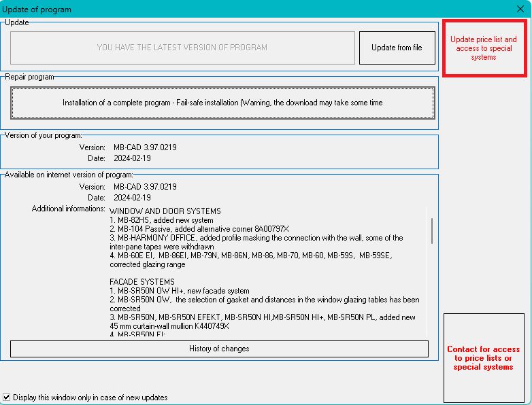Select the 'MB-82HS, added new system' line
Viewport: 532px width, 405px height.
click(x=161, y=220)
